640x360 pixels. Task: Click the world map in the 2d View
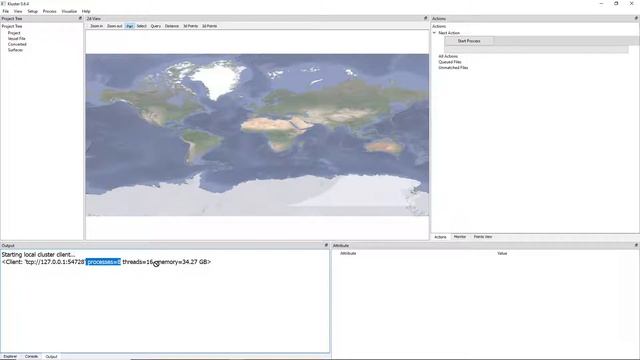point(257,135)
